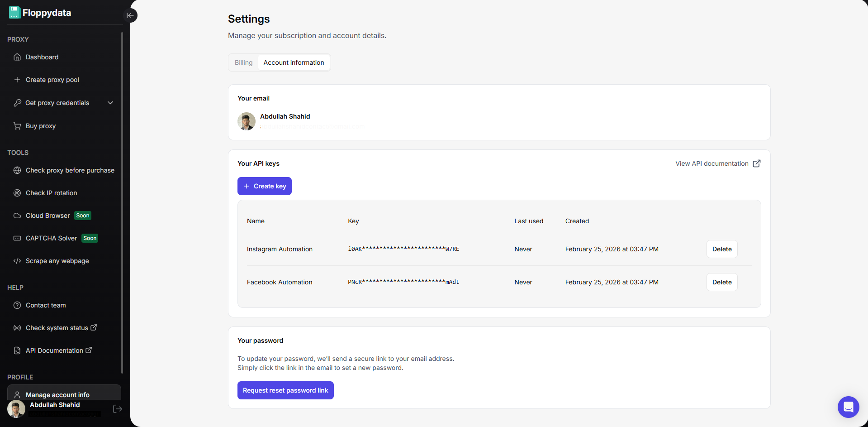Collapse the sidebar with the arrow
The height and width of the screenshot is (427, 868).
click(x=130, y=15)
